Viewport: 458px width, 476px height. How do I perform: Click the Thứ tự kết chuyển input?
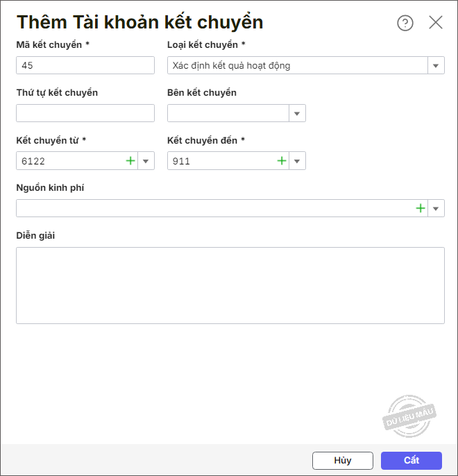85,113
